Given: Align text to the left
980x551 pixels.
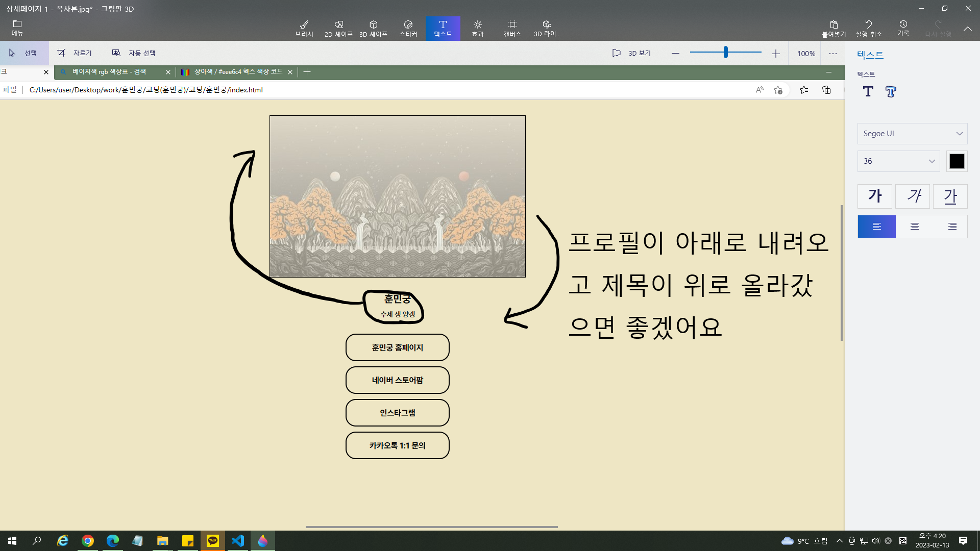Looking at the screenshot, I should (876, 227).
